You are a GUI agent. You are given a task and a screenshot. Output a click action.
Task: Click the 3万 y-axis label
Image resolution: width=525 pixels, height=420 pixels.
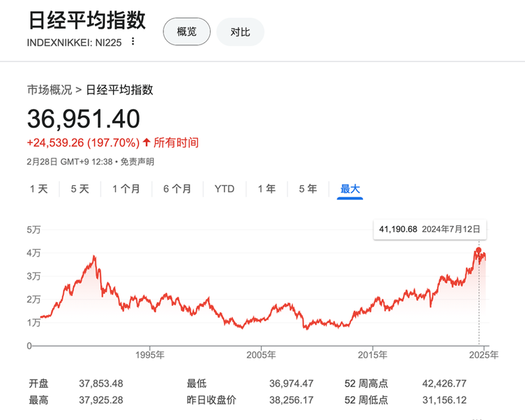tap(34, 276)
